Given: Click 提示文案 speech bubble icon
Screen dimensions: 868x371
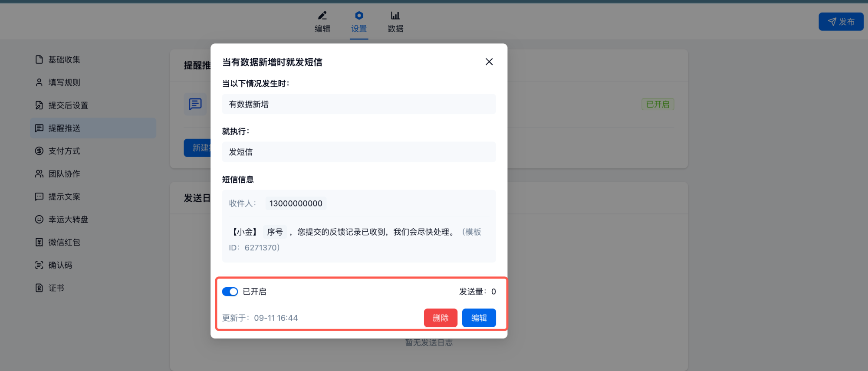Looking at the screenshot, I should click(39, 197).
